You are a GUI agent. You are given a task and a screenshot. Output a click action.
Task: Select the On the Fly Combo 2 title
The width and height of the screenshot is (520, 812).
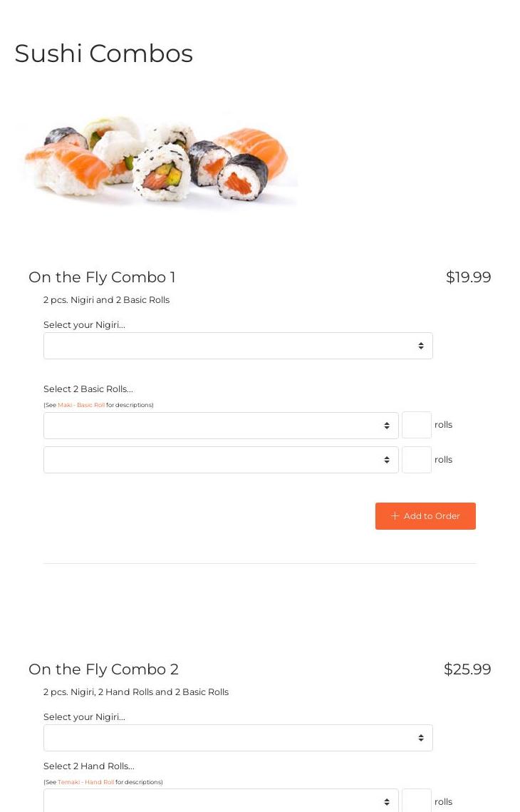point(103,669)
